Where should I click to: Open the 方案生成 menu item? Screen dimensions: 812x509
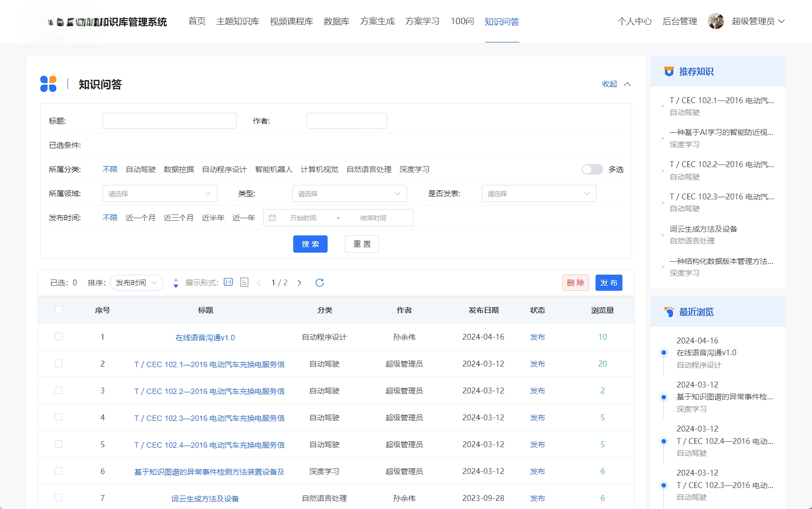[x=377, y=21]
